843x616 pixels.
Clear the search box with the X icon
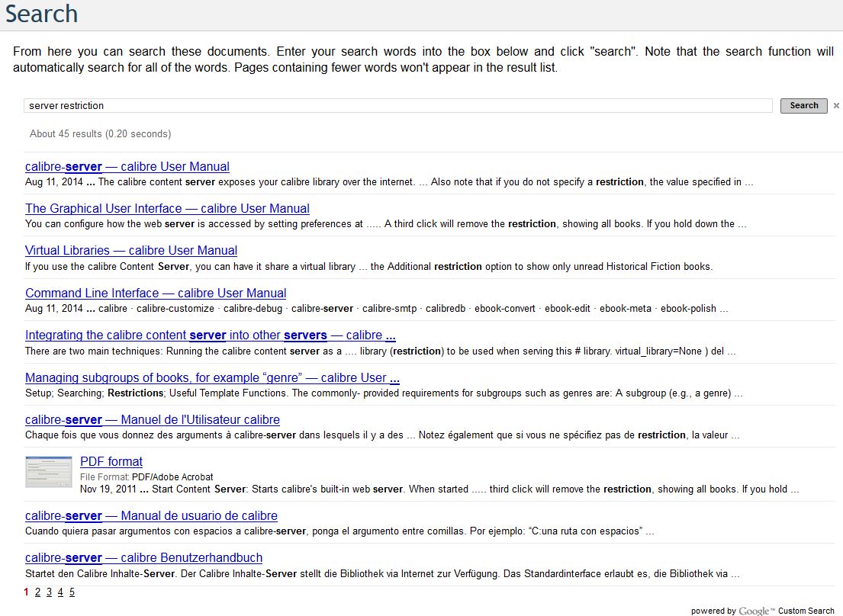point(836,106)
